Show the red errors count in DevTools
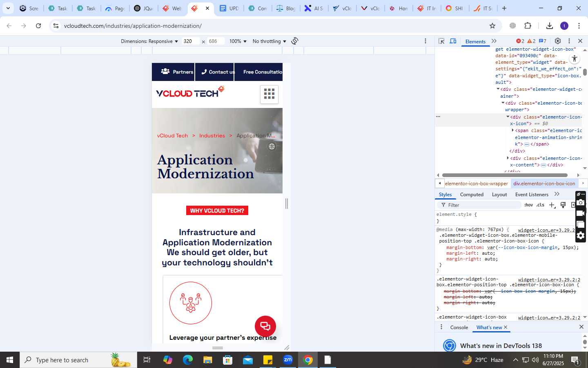This screenshot has width=588, height=368. pyautogui.click(x=520, y=41)
